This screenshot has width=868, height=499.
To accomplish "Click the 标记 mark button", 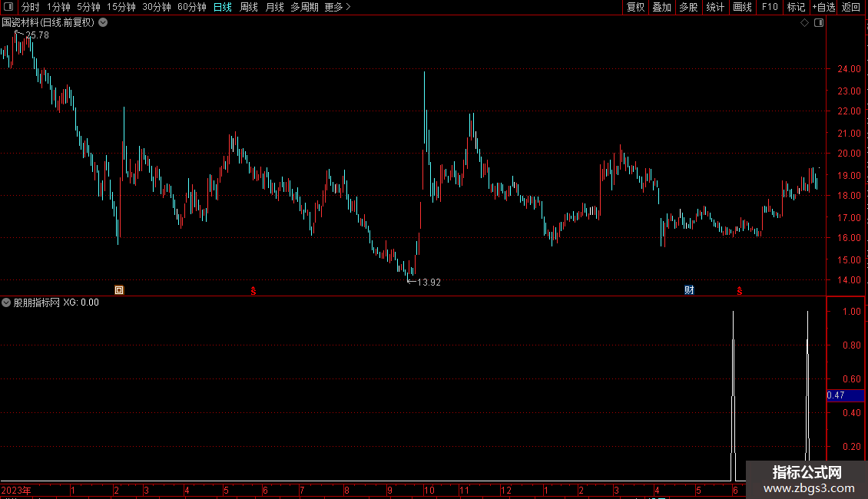I will point(796,7).
